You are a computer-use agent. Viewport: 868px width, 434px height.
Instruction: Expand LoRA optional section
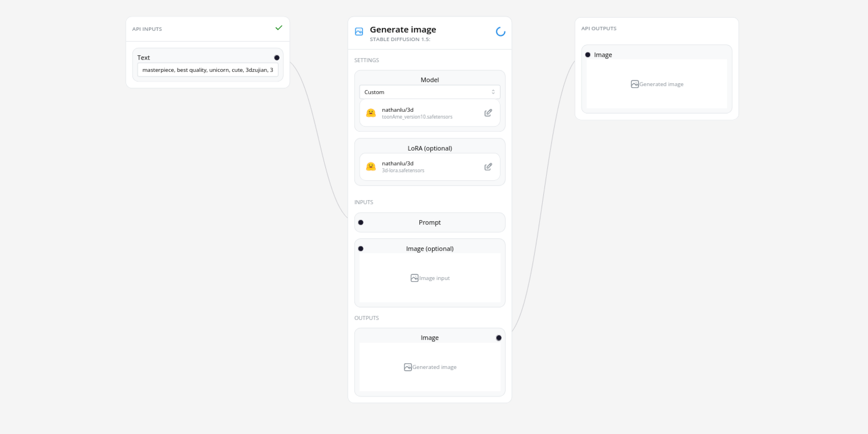[x=430, y=148]
